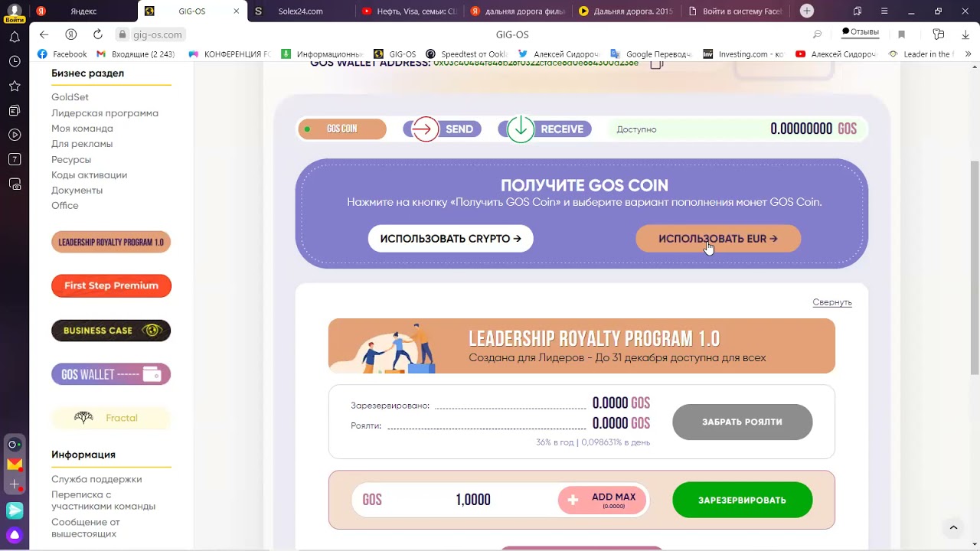
Task: Click the zoom-out magnifier in address bar
Action: click(x=817, y=34)
